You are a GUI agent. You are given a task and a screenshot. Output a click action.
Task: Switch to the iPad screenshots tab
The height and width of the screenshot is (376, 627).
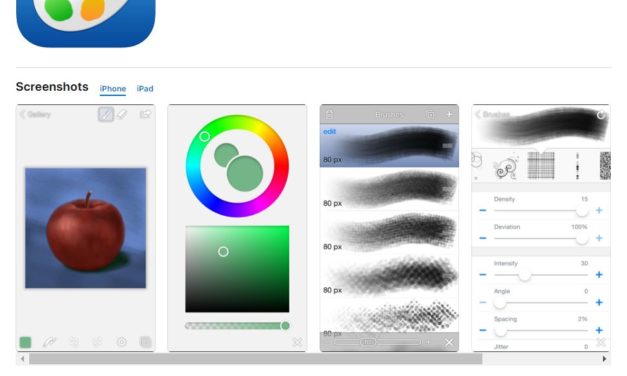145,88
